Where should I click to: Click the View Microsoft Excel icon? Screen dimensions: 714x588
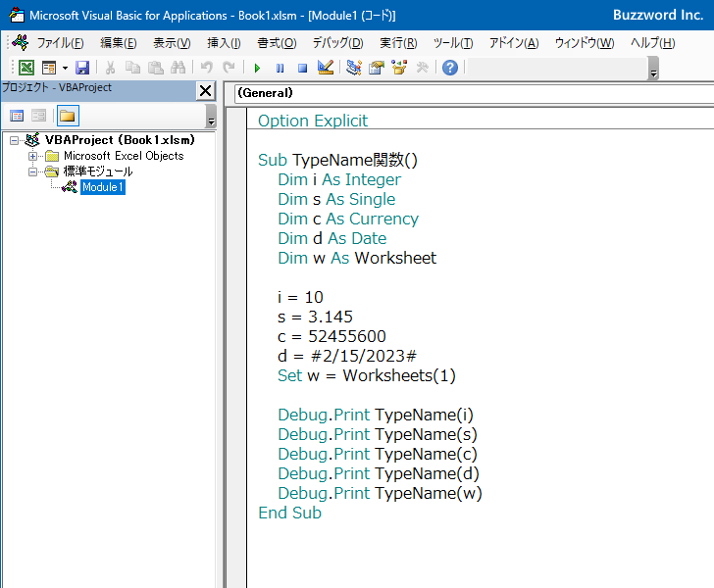[x=26, y=68]
